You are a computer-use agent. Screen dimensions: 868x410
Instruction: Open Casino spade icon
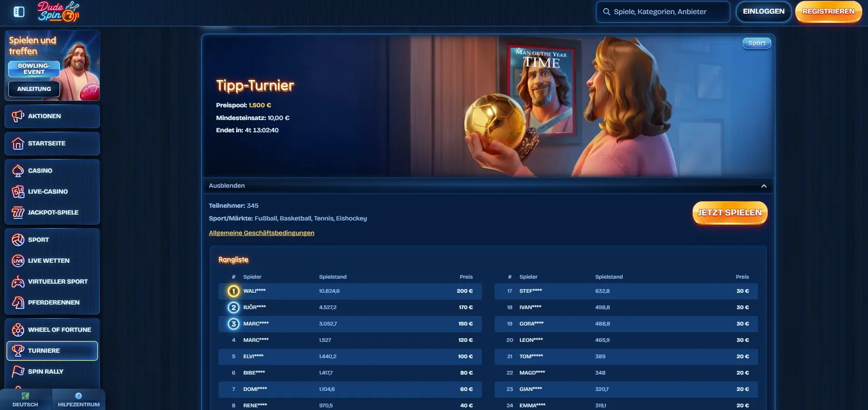[18, 171]
